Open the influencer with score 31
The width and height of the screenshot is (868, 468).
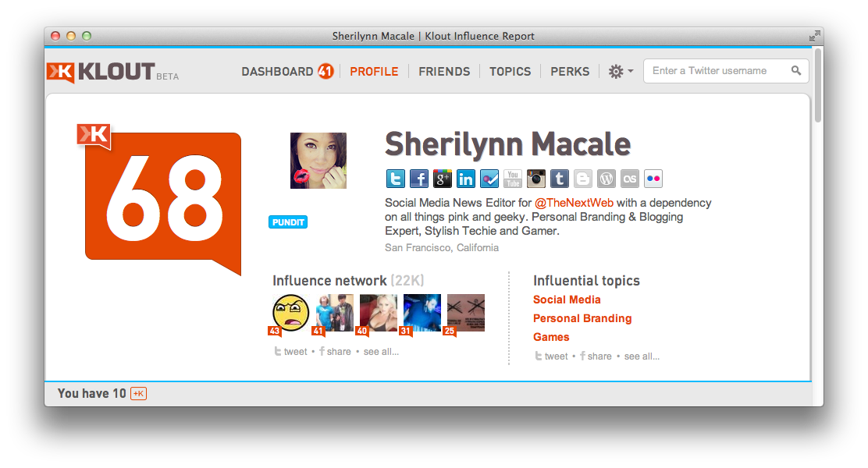coord(422,313)
